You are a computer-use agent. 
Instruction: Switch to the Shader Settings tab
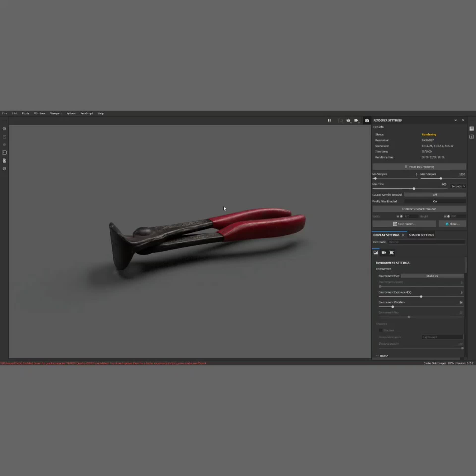point(421,235)
